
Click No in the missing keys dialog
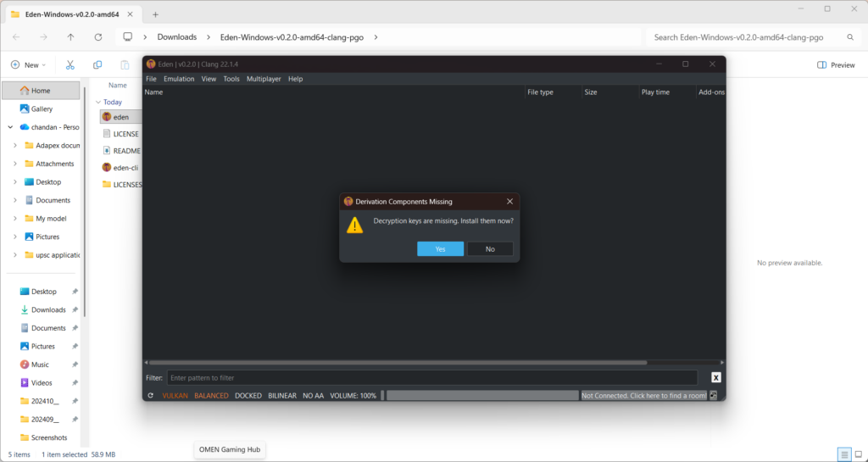coord(490,249)
